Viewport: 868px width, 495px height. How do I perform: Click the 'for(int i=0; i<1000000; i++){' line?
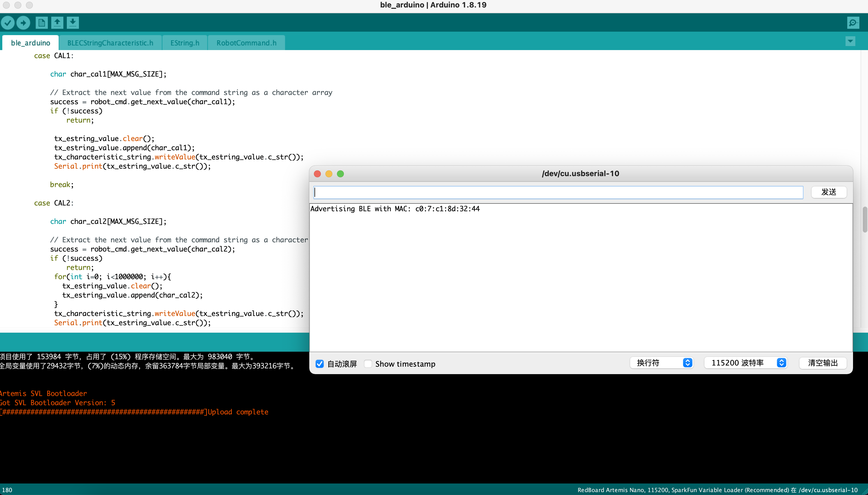click(113, 277)
